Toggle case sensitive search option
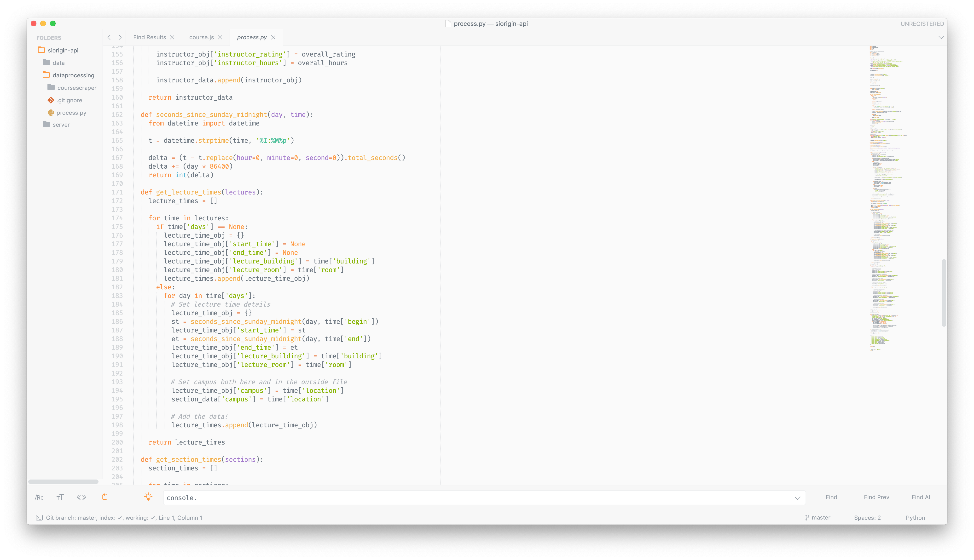This screenshot has width=974, height=560. 60,497
